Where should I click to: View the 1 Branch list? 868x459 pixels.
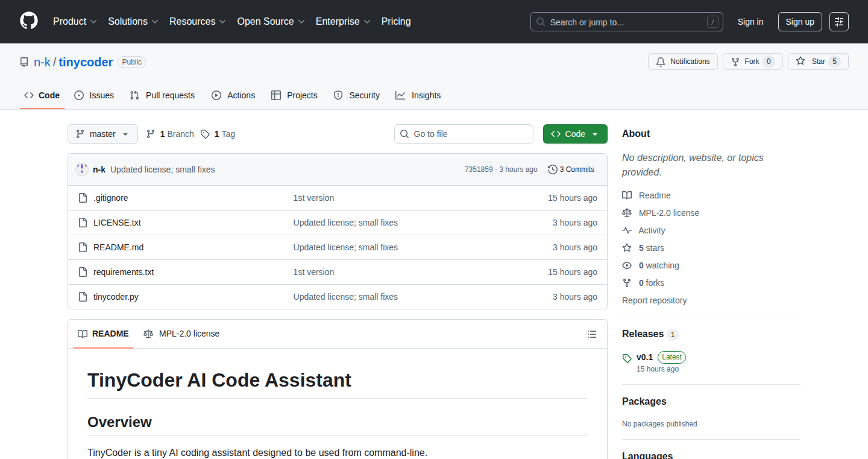click(x=170, y=134)
